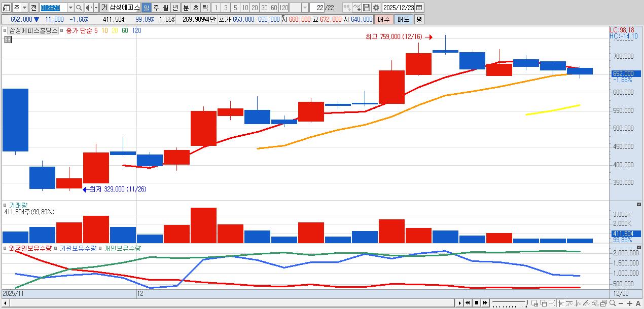Select interval 30 button
The image size is (644, 309).
(x=263, y=8)
